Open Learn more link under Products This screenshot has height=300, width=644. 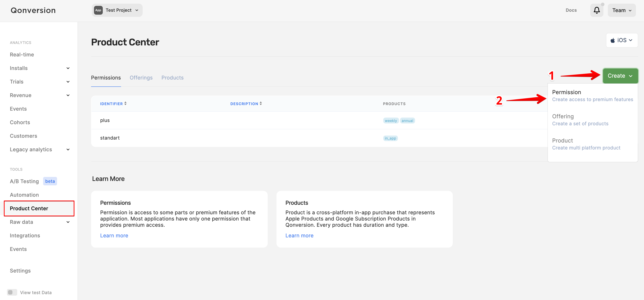[x=299, y=235]
